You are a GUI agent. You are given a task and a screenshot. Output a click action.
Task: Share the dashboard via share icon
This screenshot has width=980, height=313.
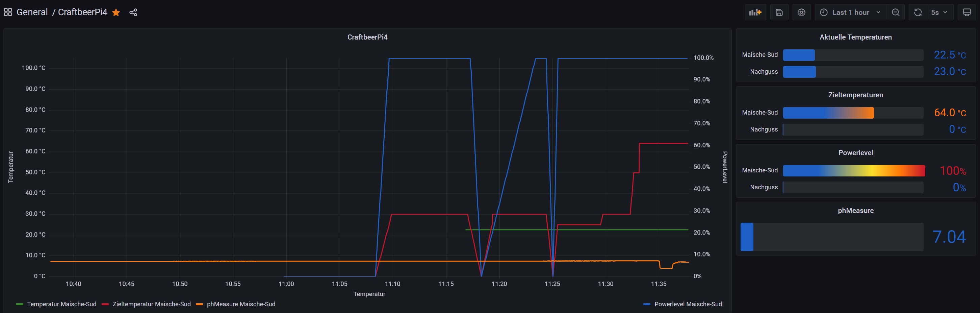click(x=133, y=13)
